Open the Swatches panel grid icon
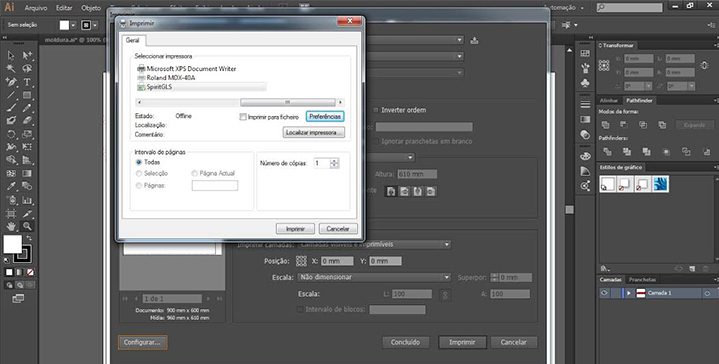 pyautogui.click(x=585, y=53)
